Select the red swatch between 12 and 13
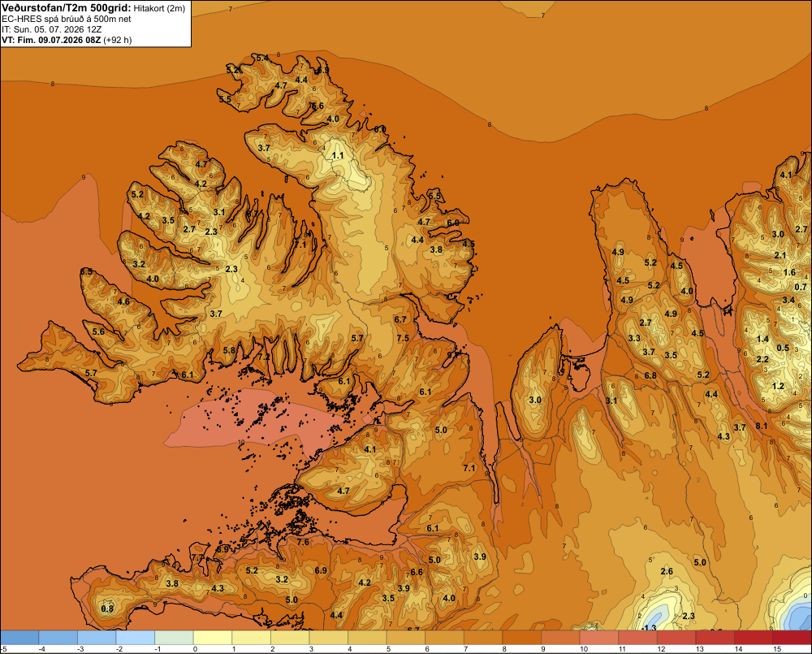 676,638
